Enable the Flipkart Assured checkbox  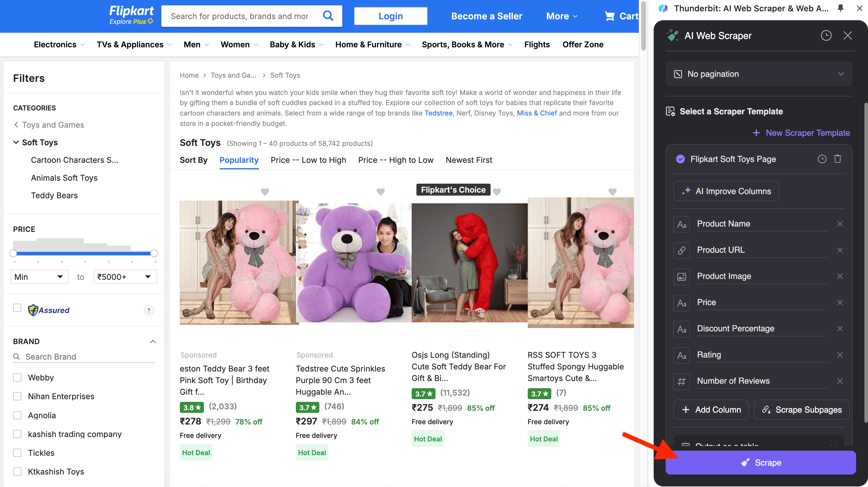pyautogui.click(x=17, y=308)
